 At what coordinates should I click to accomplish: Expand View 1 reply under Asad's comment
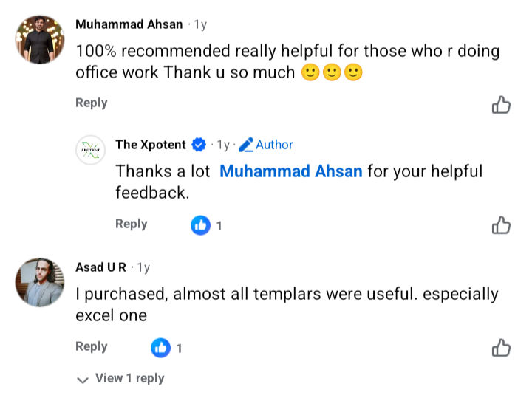click(121, 378)
